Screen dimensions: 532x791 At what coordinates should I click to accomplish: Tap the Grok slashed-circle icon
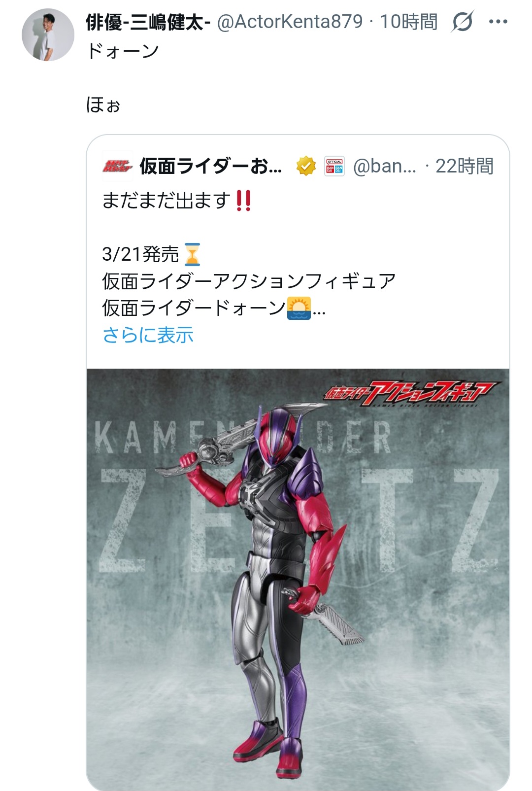pos(462,22)
